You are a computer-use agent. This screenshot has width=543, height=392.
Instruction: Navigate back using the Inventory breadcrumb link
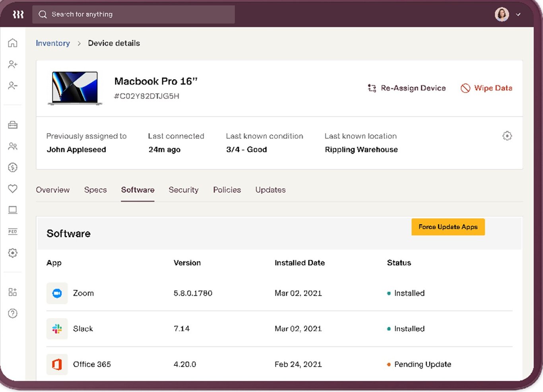pos(53,43)
